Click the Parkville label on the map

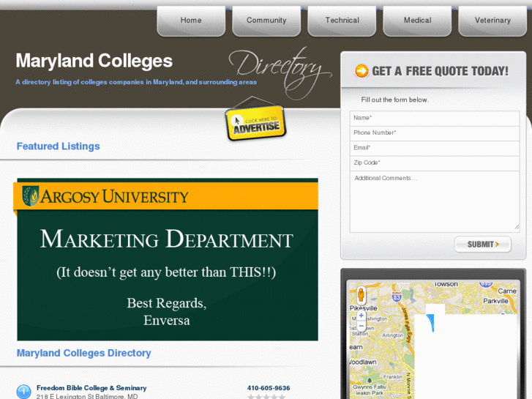point(495,301)
